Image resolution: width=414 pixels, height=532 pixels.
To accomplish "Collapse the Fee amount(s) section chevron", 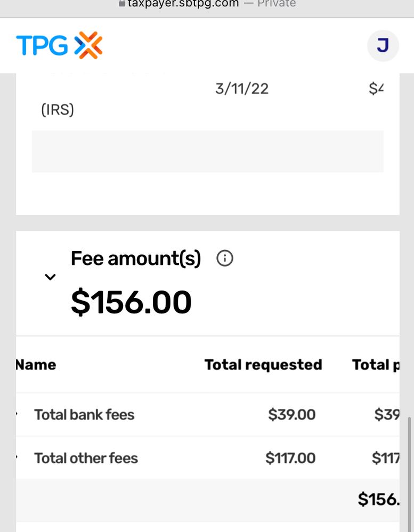I will pos(50,277).
